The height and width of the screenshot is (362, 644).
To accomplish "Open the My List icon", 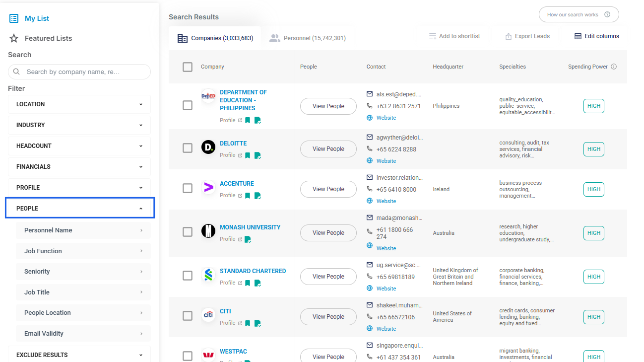I will (14, 18).
